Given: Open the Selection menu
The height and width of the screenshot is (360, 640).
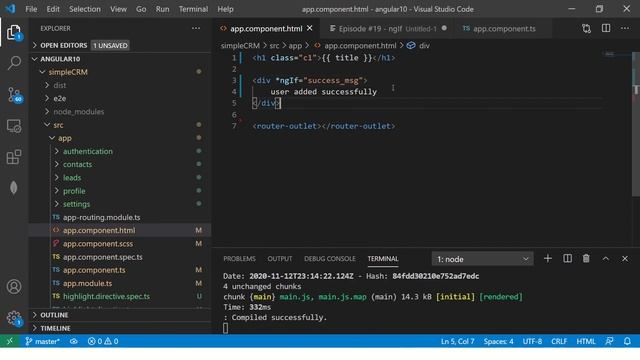Looking at the screenshot, I should (x=84, y=9).
